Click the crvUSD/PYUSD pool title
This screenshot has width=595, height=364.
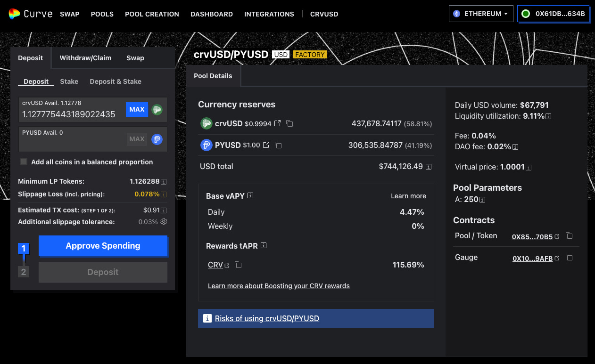pyautogui.click(x=231, y=54)
